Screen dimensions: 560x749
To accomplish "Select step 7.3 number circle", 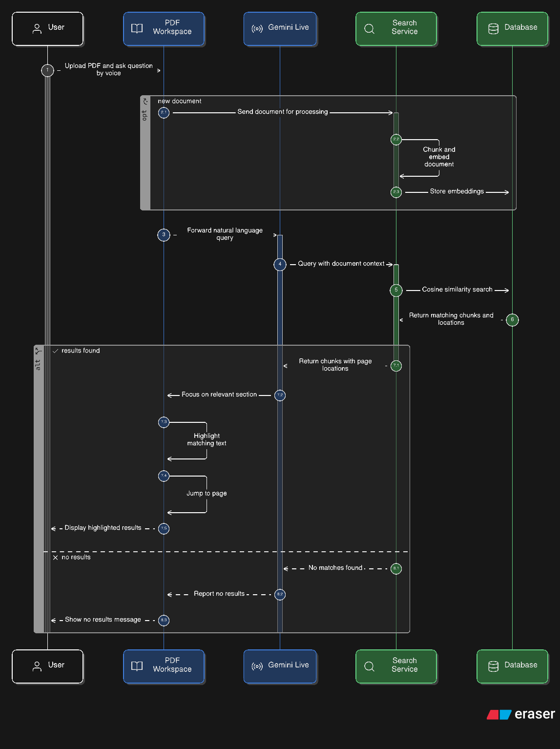I will 164,422.
